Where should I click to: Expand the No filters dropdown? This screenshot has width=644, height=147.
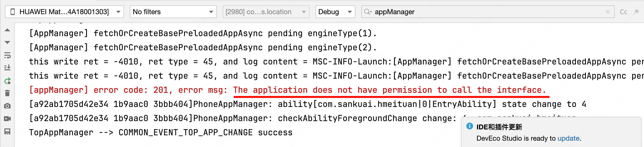pyautogui.click(x=173, y=12)
